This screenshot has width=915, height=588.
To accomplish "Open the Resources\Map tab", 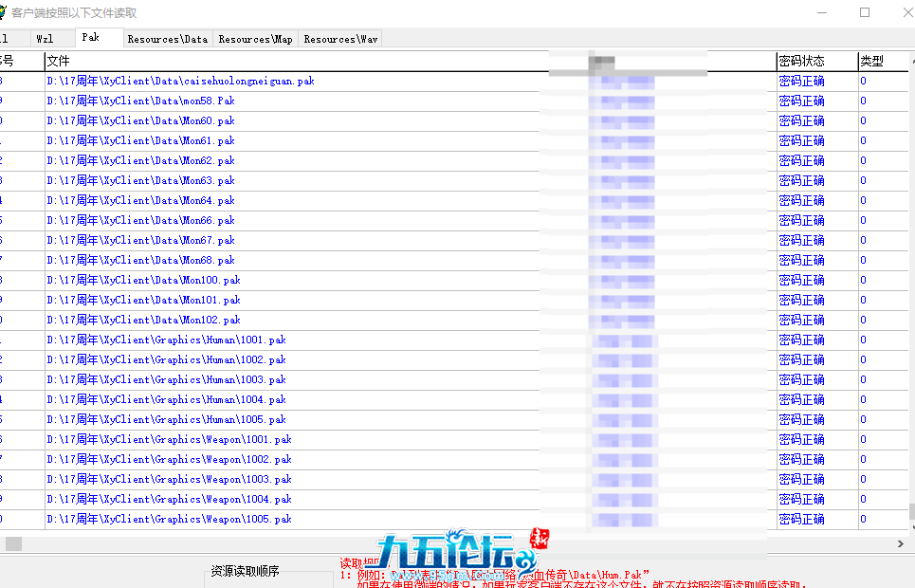I will [x=256, y=39].
